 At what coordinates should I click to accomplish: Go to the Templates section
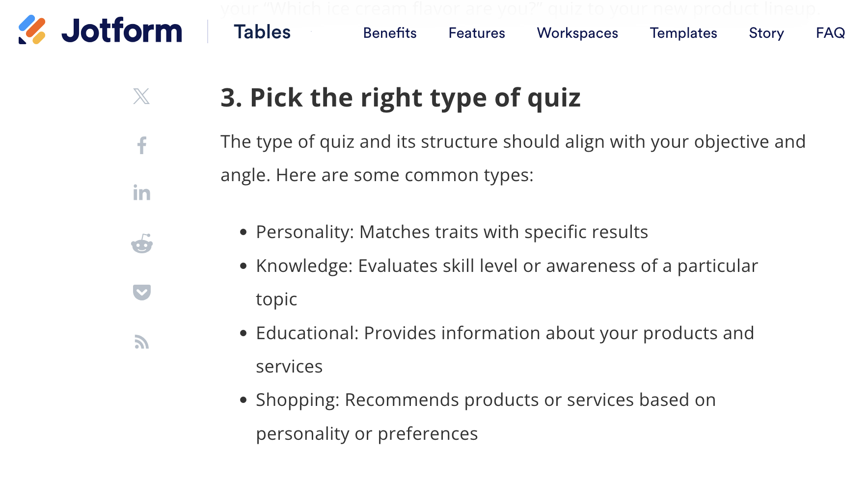coord(683,33)
